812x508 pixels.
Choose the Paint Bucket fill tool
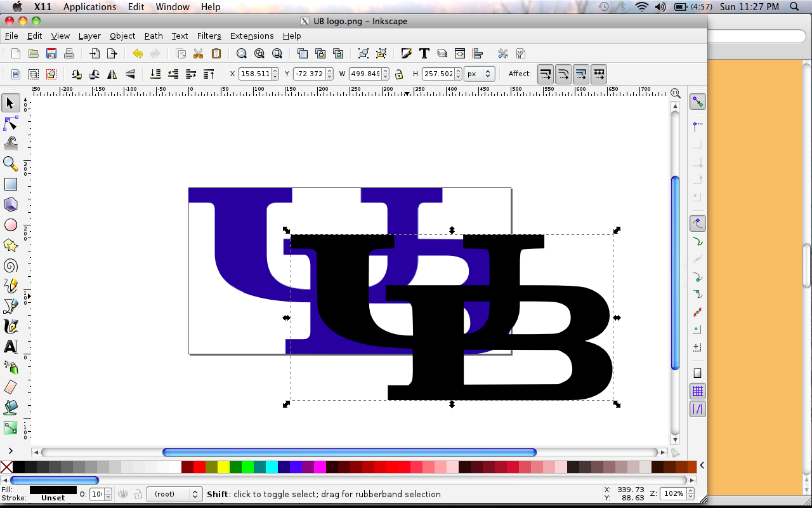11,408
